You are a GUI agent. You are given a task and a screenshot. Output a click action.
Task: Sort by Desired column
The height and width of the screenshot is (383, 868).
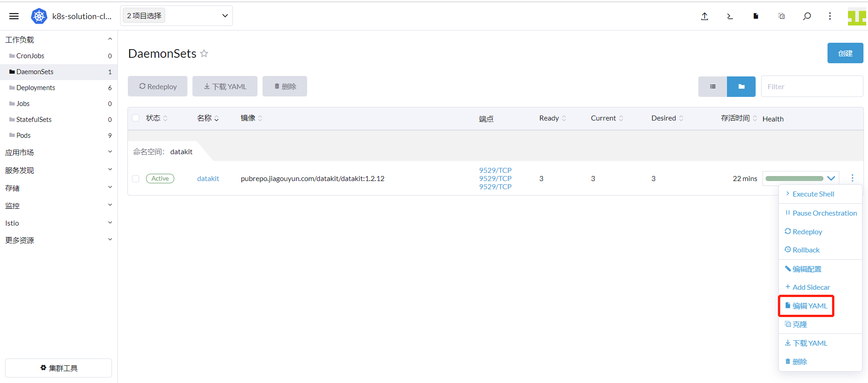(x=667, y=118)
